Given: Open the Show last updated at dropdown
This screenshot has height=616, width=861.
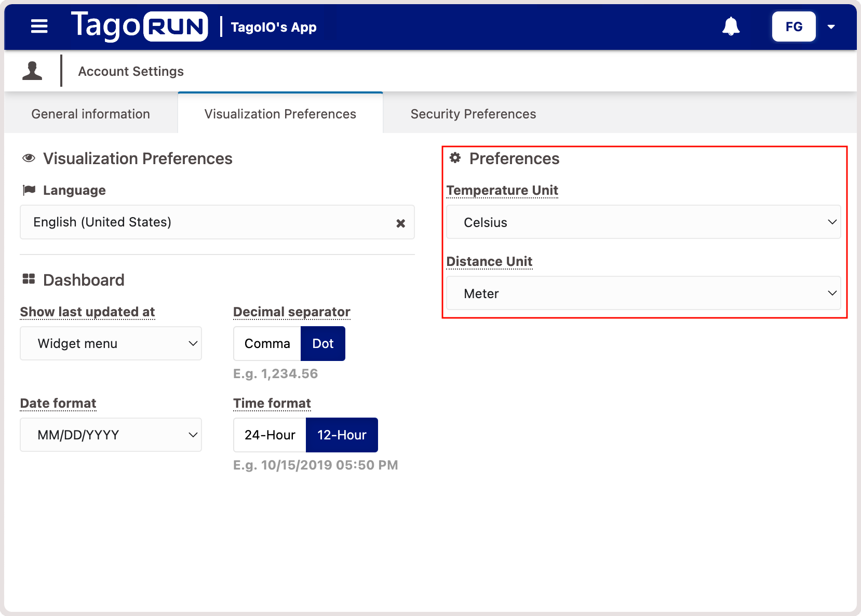Looking at the screenshot, I should coord(111,343).
